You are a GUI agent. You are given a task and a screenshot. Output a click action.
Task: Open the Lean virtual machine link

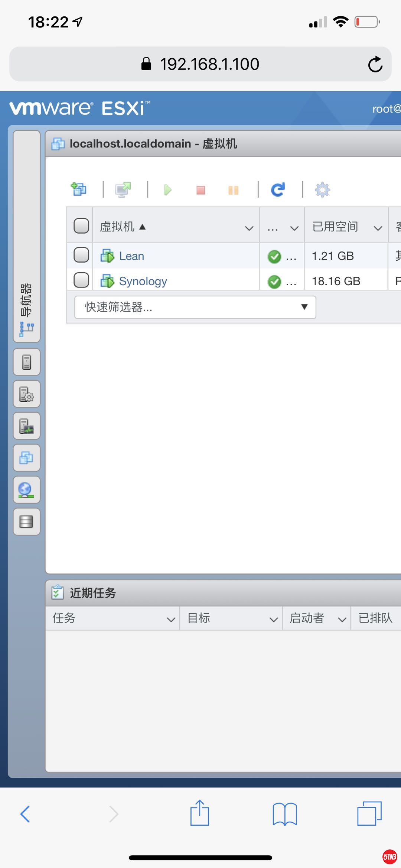pos(131,256)
